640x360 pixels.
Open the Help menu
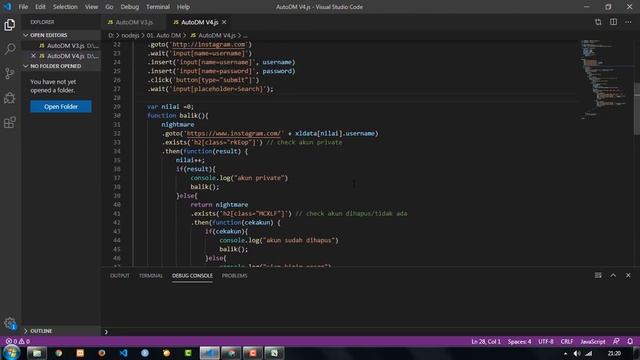(183, 7)
